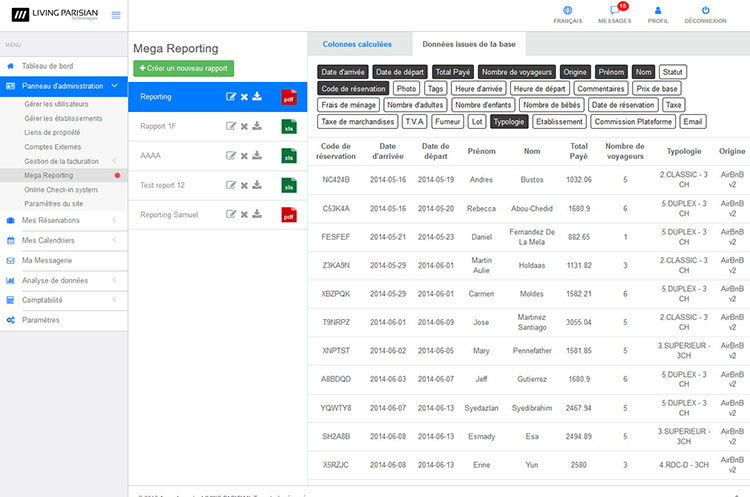The width and height of the screenshot is (750, 497).
Task: Click the Français globe icon
Action: tap(568, 11)
